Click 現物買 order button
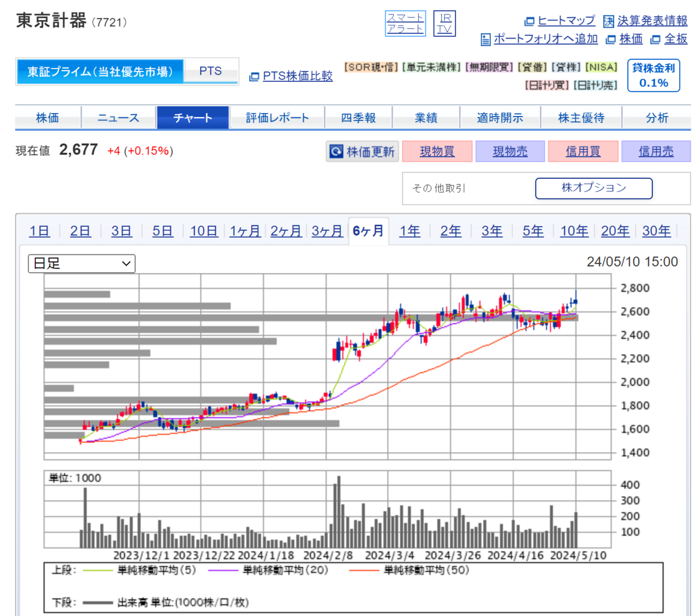The height and width of the screenshot is (616, 692). tap(437, 151)
